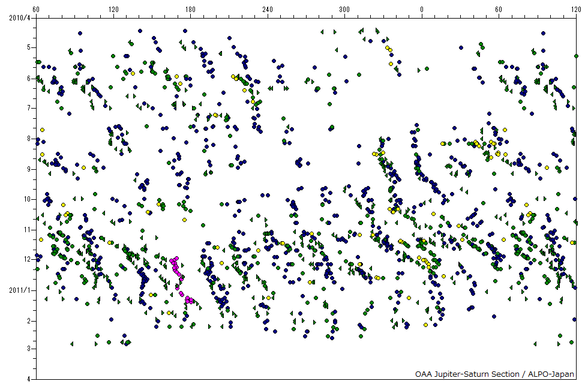
Task: Click the month '8' label on left axis
Action: 29,139
